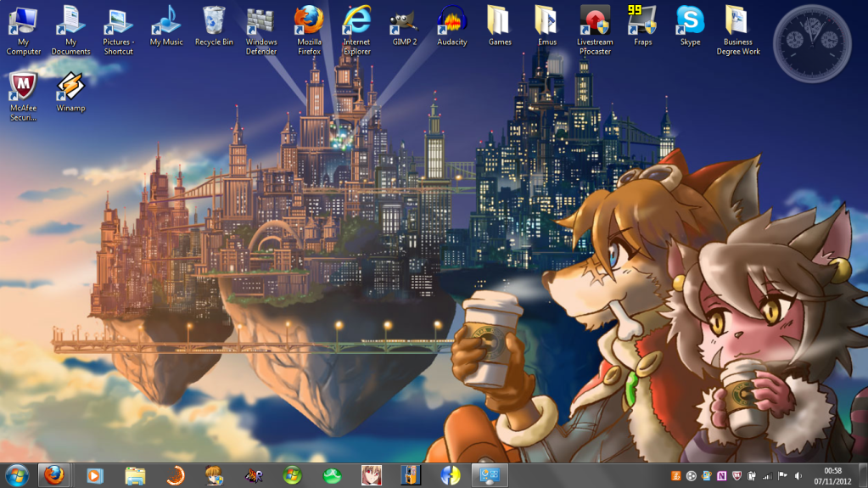The width and height of the screenshot is (868, 488).
Task: Select the Livestream Procaster shortcut
Action: [595, 31]
